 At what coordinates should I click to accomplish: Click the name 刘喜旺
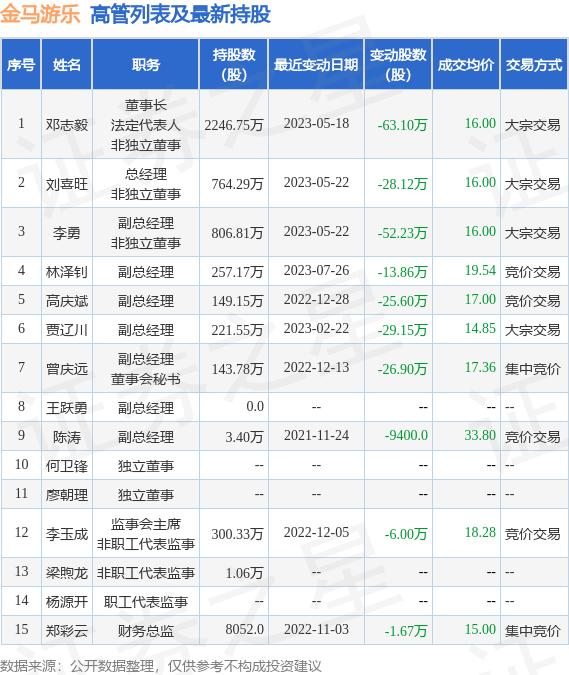(x=67, y=184)
